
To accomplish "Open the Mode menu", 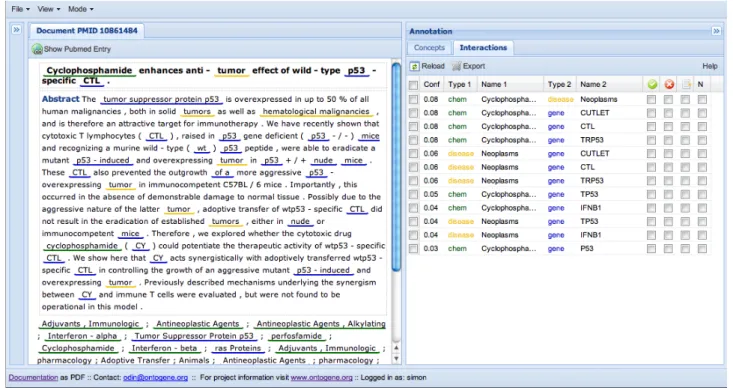I will coord(80,9).
